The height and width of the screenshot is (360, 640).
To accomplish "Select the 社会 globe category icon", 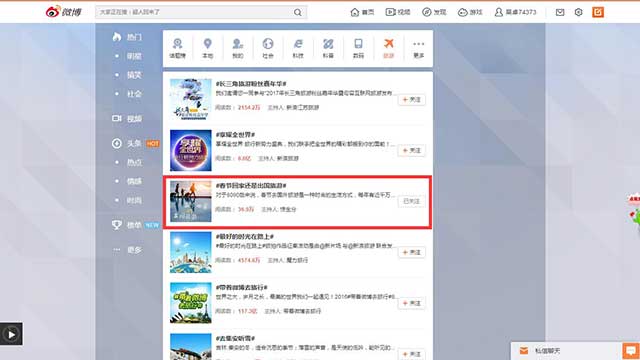I will coord(268,48).
